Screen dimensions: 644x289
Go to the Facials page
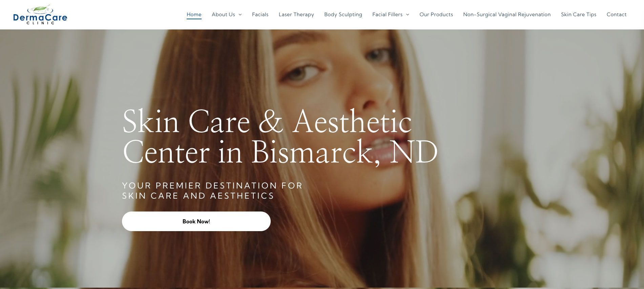pyautogui.click(x=260, y=15)
